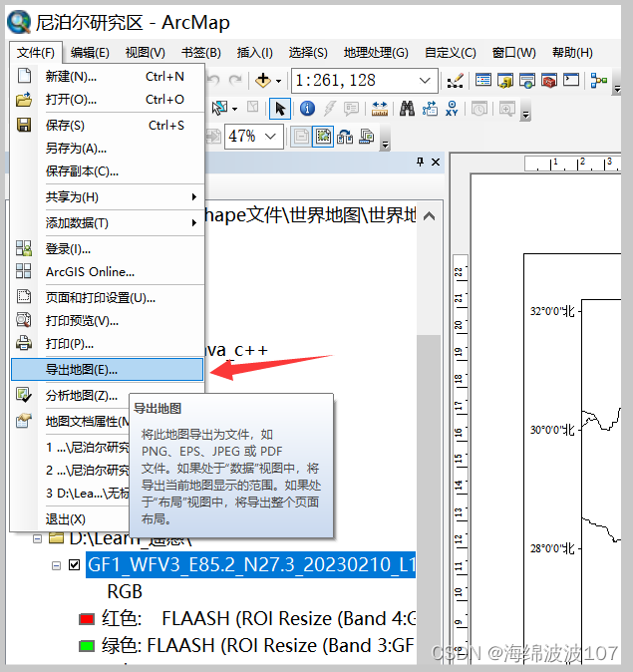The height and width of the screenshot is (672, 633).
Task: Click the Clear Selected Features icon
Action: (253, 108)
